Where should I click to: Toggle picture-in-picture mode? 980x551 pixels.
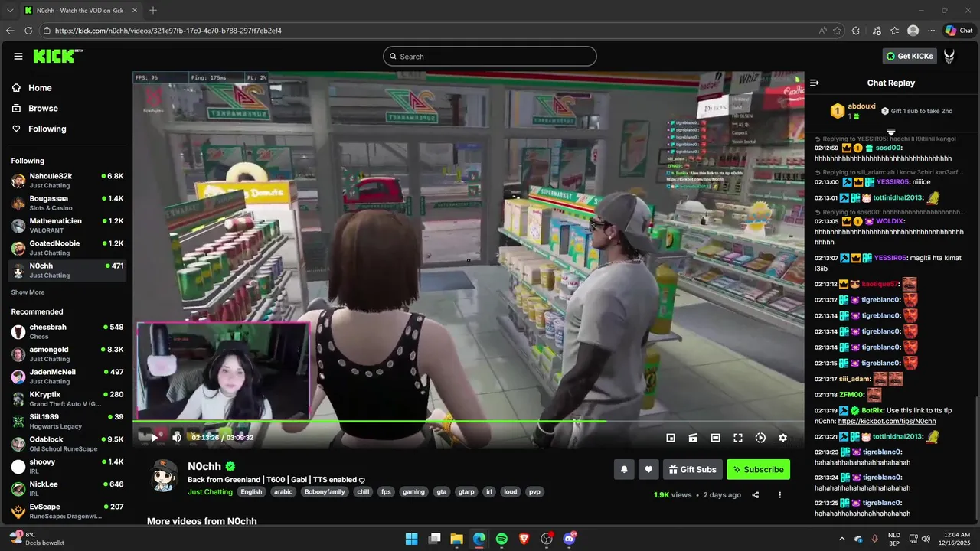pos(671,438)
